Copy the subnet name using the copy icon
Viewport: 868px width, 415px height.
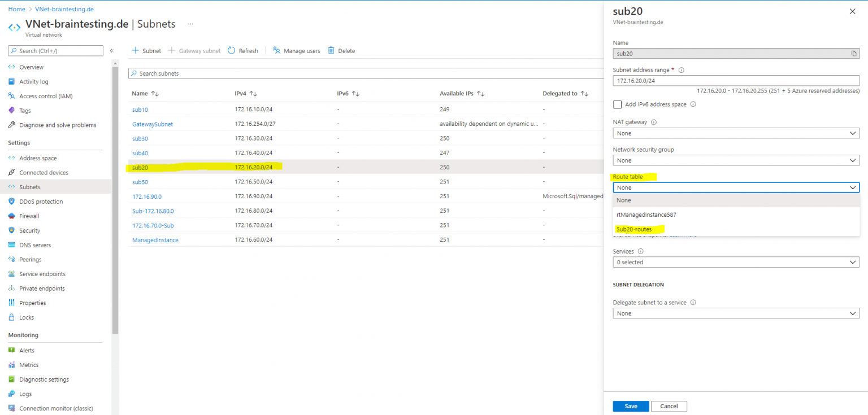point(853,53)
